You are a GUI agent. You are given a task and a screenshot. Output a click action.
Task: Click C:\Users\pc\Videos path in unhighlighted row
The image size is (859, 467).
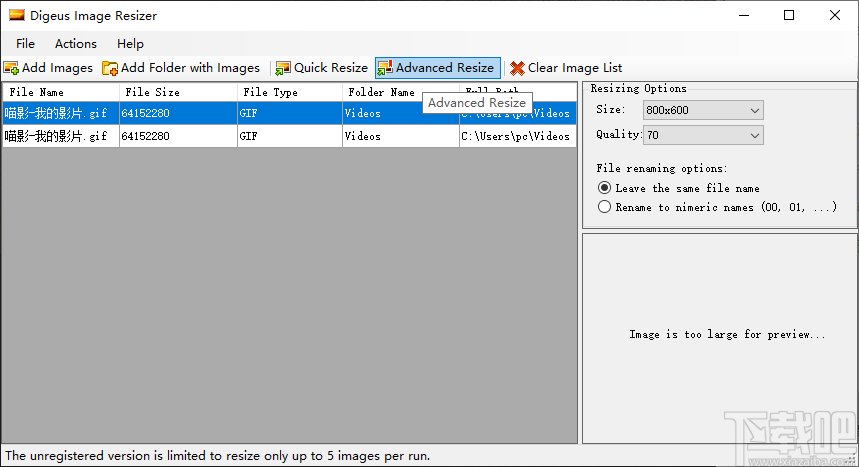(x=516, y=136)
